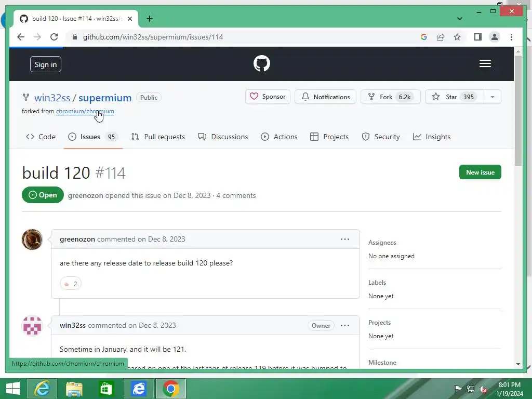This screenshot has width=532, height=399.
Task: Click the share page icon in the address bar
Action: 441,37
